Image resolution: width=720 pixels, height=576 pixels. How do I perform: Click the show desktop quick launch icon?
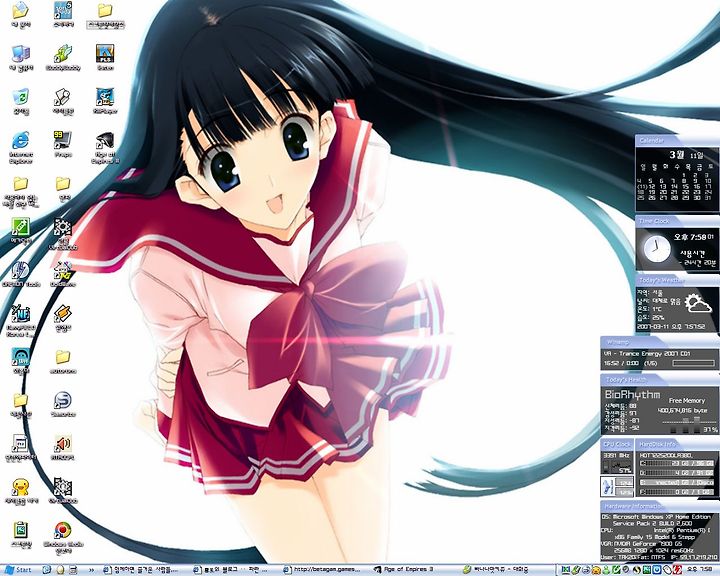(73, 570)
